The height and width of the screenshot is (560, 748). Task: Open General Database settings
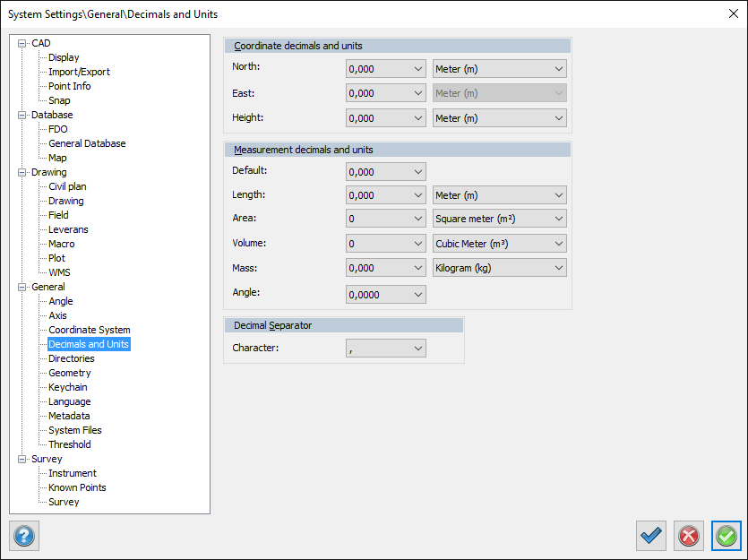[x=87, y=143]
